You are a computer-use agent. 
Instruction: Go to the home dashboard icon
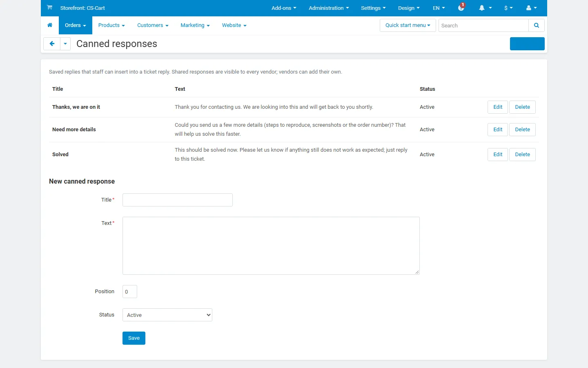[x=50, y=25]
